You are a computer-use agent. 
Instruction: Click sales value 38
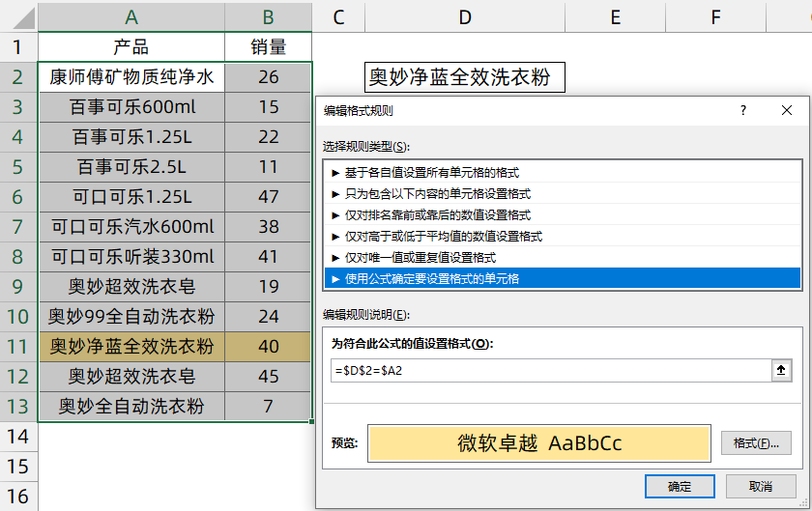(269, 227)
